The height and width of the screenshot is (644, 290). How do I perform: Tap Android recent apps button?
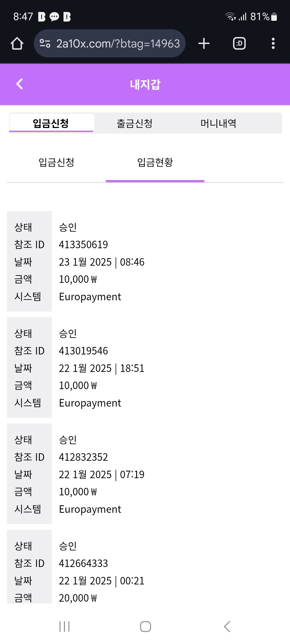pyautogui.click(x=64, y=627)
